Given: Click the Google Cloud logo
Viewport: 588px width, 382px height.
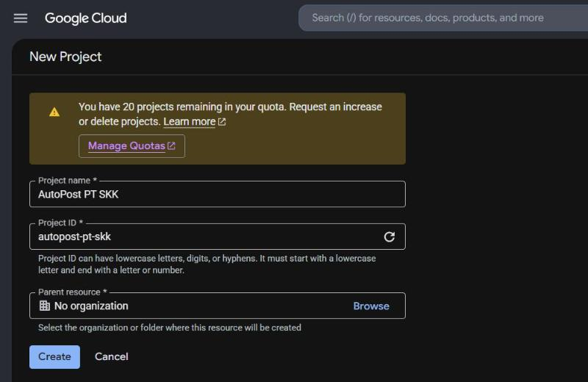Looking at the screenshot, I should pyautogui.click(x=85, y=18).
